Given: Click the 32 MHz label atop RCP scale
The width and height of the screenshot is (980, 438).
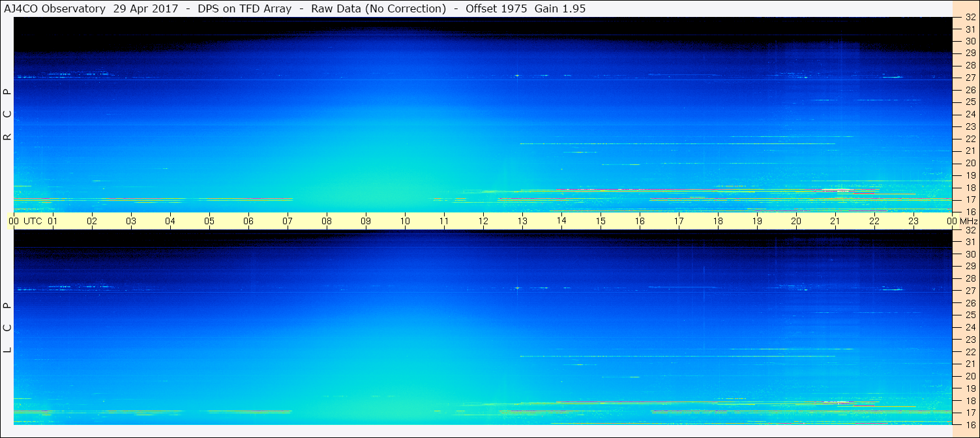Looking at the screenshot, I should pyautogui.click(x=970, y=18).
